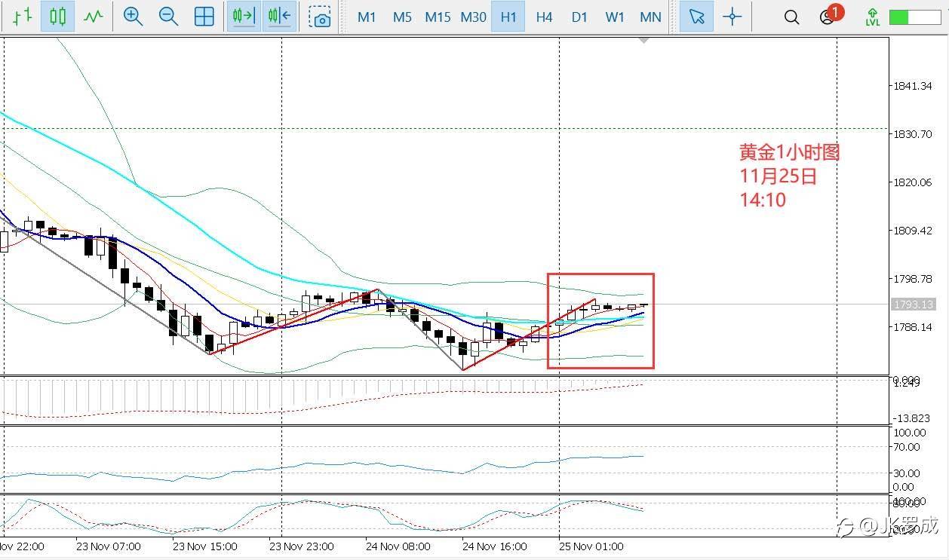This screenshot has width=949, height=560.
Task: Toggle chart auto scroll to end
Action: [x=244, y=17]
